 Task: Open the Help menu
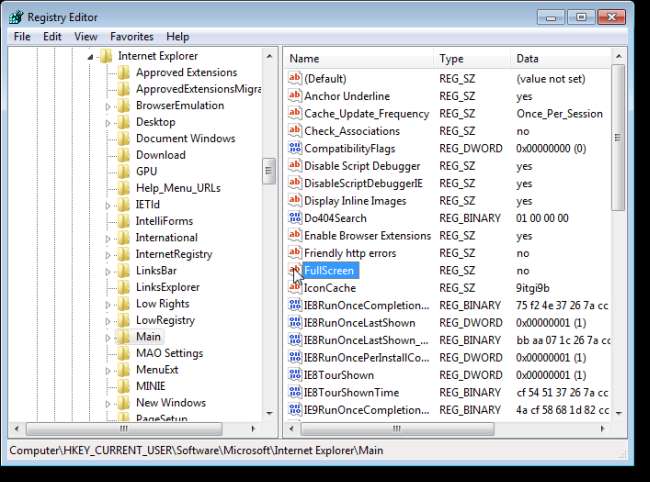178,36
